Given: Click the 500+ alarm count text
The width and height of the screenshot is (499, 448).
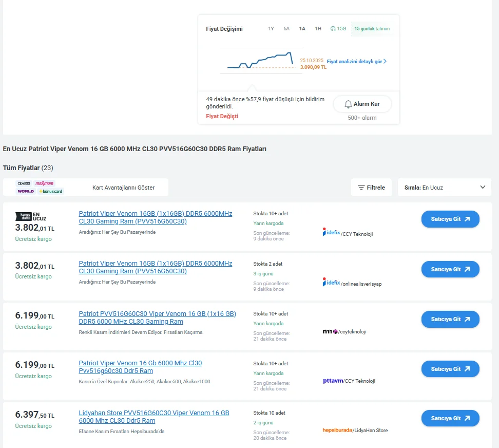Looking at the screenshot, I should coord(362,118).
